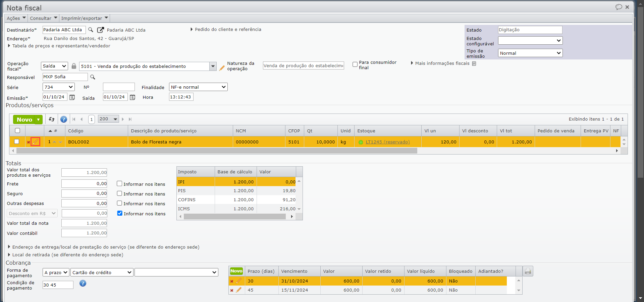644x302 pixels.
Task: Edit product row BOLO002 with pencil icon
Action: (x=36, y=142)
